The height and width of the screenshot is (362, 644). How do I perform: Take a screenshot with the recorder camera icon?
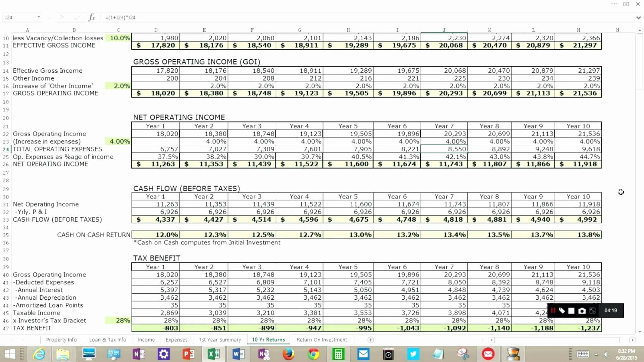582,310
